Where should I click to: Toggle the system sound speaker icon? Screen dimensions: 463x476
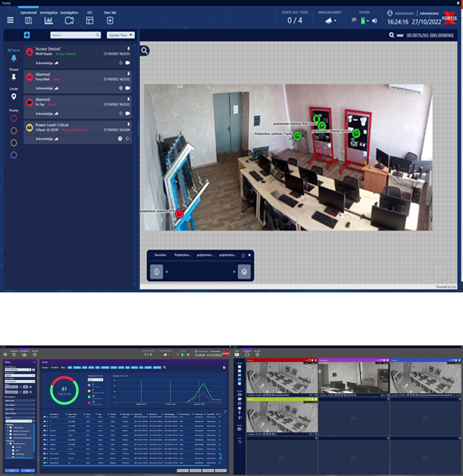coord(375,21)
